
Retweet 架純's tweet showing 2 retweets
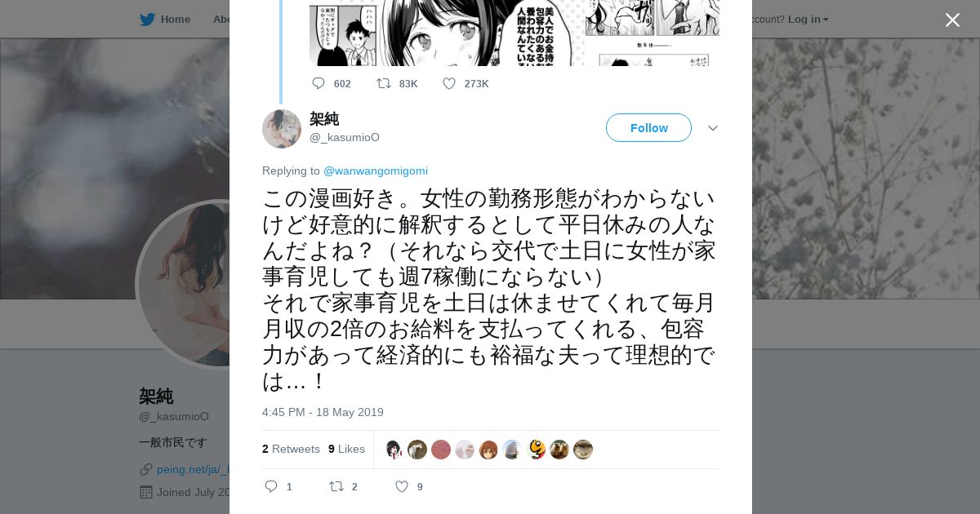pos(336,486)
